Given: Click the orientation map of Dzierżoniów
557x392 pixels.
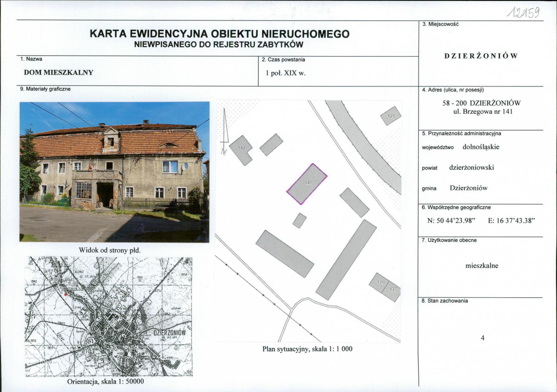Looking at the screenshot, I should [109, 316].
